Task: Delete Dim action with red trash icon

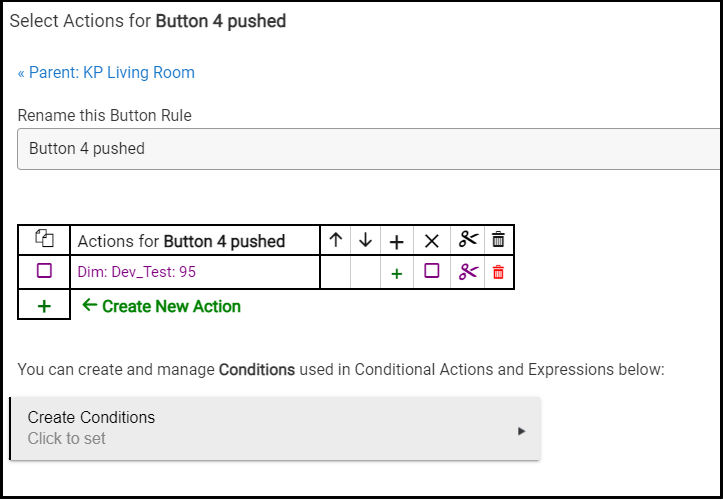Action: click(x=498, y=272)
